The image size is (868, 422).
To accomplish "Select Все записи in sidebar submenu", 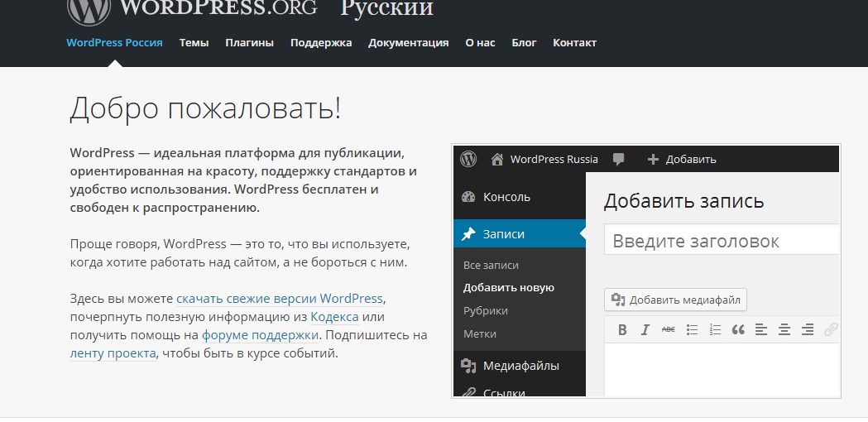I will tap(491, 266).
